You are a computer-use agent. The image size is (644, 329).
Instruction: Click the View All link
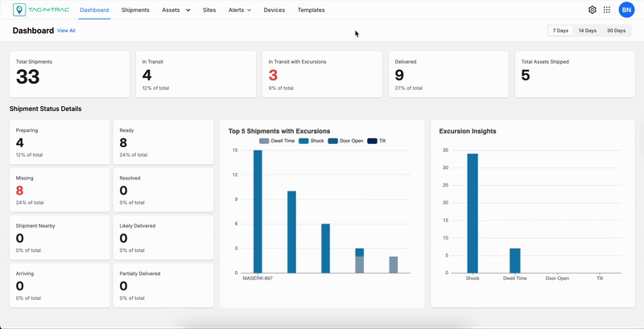[66, 31]
